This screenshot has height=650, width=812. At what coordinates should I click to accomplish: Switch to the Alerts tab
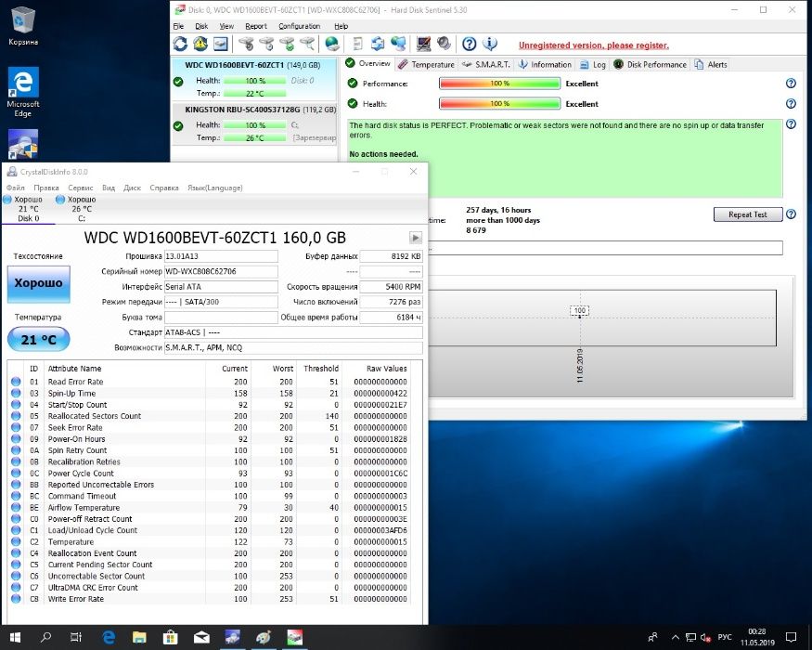tap(711, 64)
